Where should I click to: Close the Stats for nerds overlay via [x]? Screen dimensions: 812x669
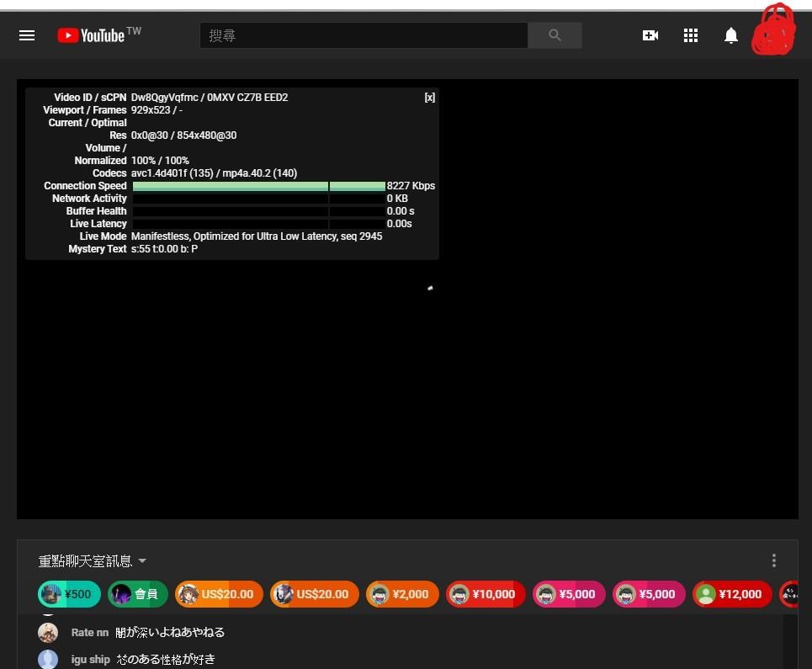[430, 97]
